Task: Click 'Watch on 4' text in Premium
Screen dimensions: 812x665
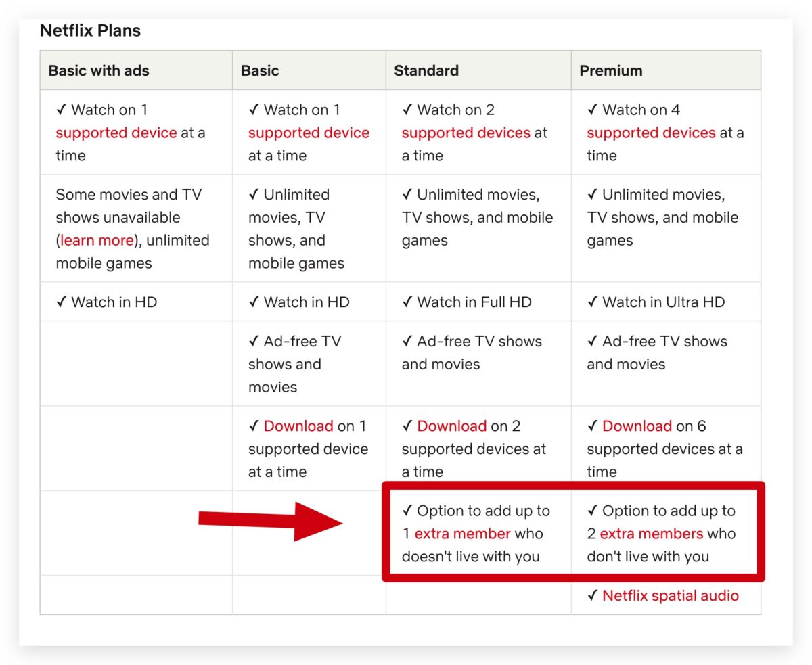Action: pyautogui.click(x=641, y=110)
